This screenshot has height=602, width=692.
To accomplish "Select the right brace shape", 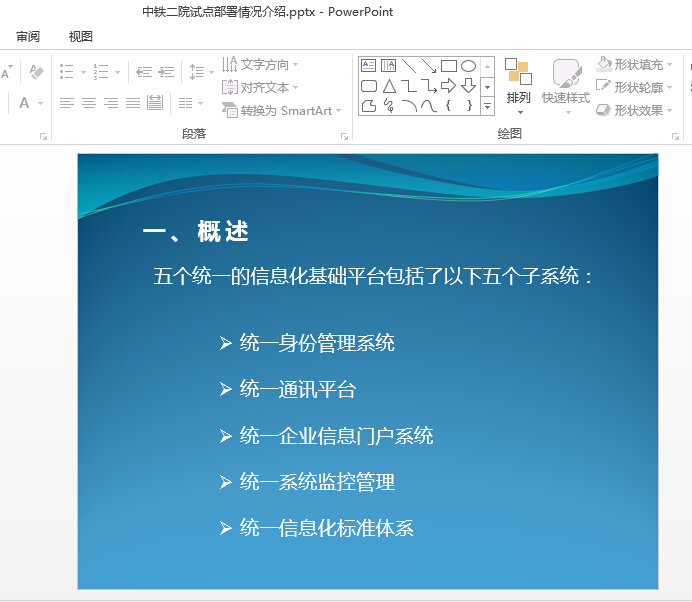I will coord(469,105).
